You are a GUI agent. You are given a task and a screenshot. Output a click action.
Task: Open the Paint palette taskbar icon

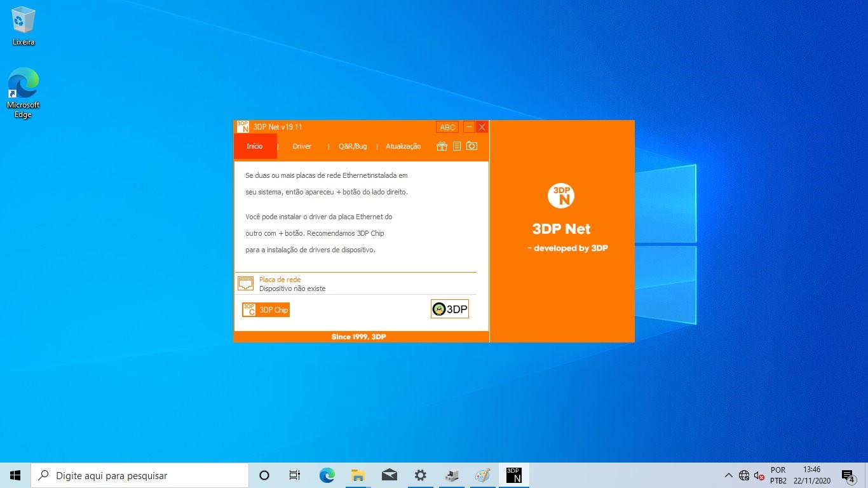482,475
